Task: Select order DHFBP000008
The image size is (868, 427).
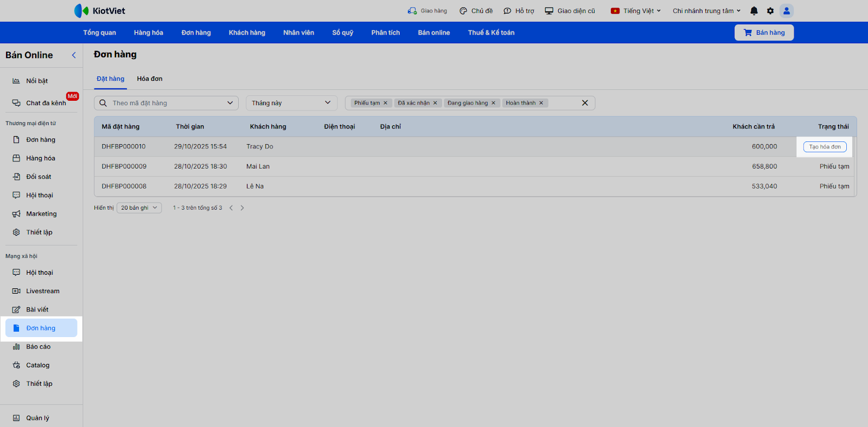Action: pos(124,186)
